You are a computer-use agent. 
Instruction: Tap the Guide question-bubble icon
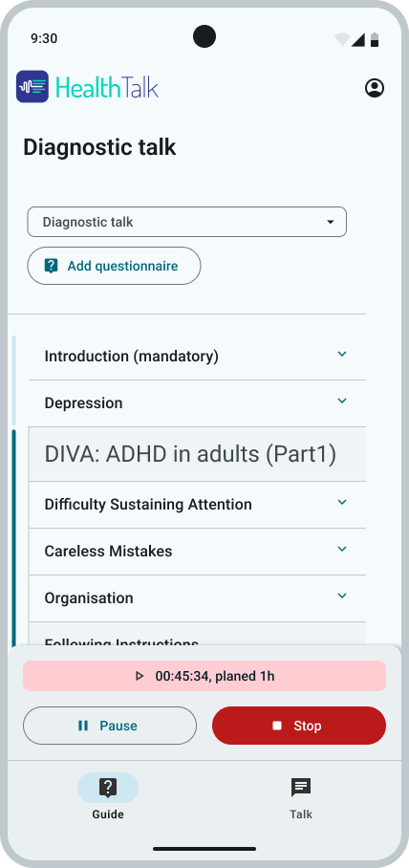tap(108, 787)
